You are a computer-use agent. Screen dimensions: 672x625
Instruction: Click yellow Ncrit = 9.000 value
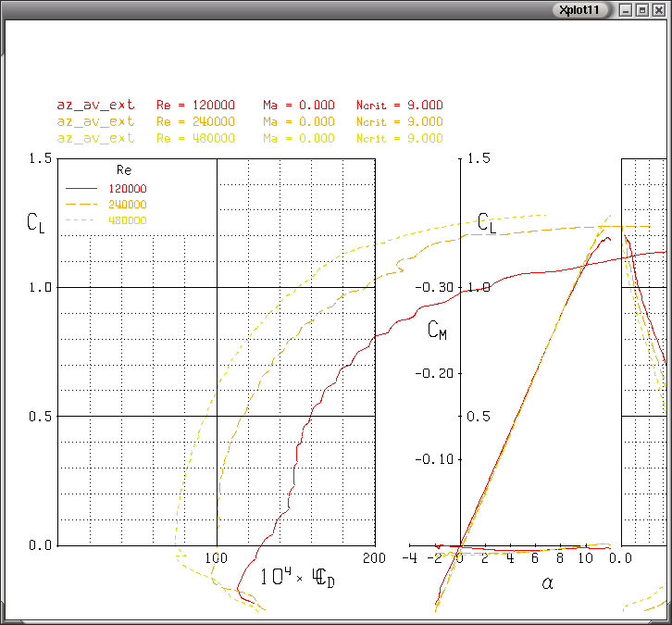click(x=400, y=139)
